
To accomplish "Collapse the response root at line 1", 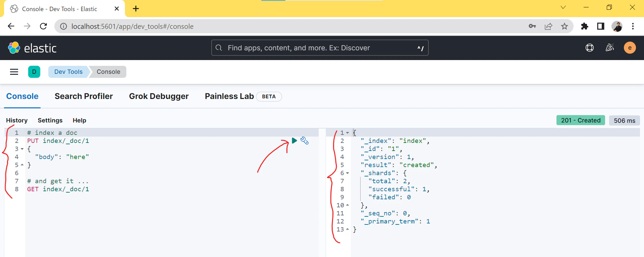I will (347, 133).
